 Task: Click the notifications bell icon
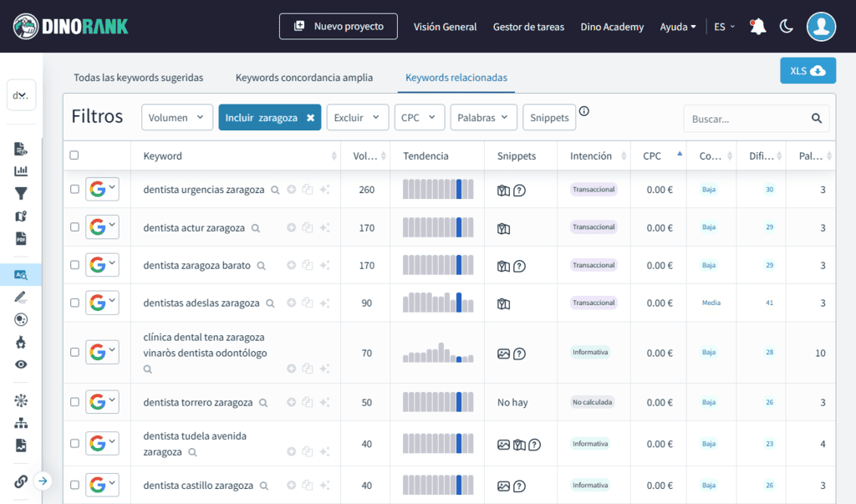click(x=757, y=27)
